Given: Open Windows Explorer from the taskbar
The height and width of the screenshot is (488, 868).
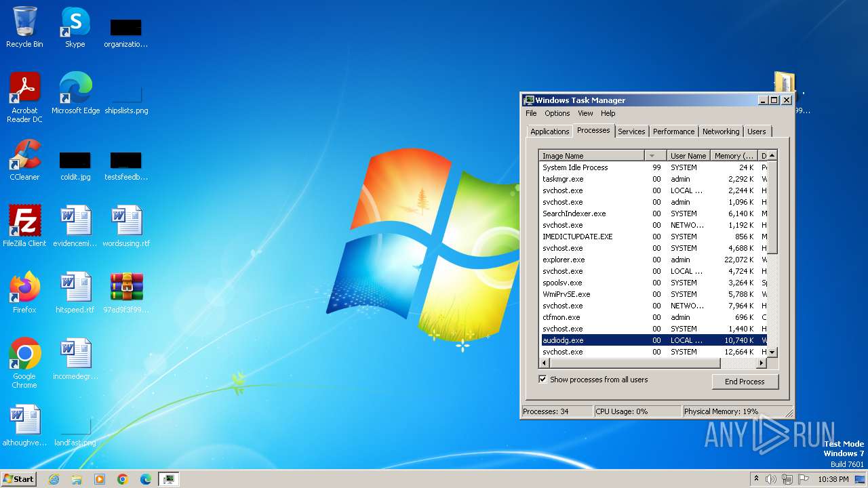Looking at the screenshot, I should [77, 479].
